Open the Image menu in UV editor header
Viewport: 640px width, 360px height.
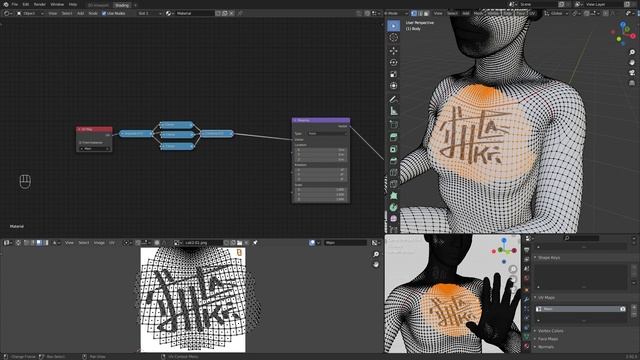99,243
